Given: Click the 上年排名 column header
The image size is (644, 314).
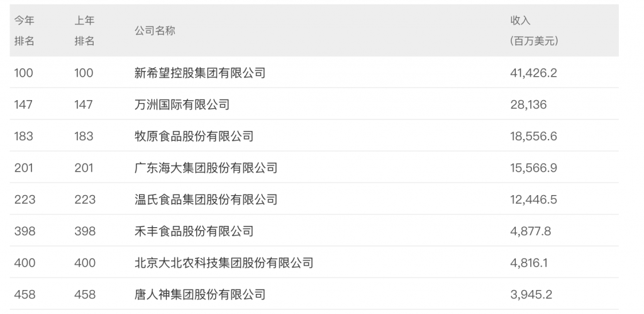Looking at the screenshot, I should point(85,30).
